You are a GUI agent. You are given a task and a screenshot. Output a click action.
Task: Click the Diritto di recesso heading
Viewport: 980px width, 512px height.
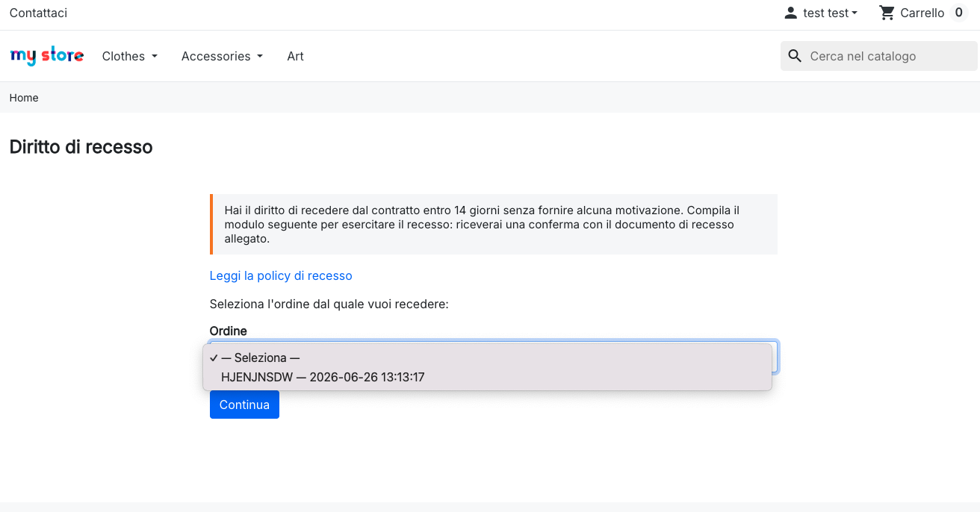pos(81,147)
